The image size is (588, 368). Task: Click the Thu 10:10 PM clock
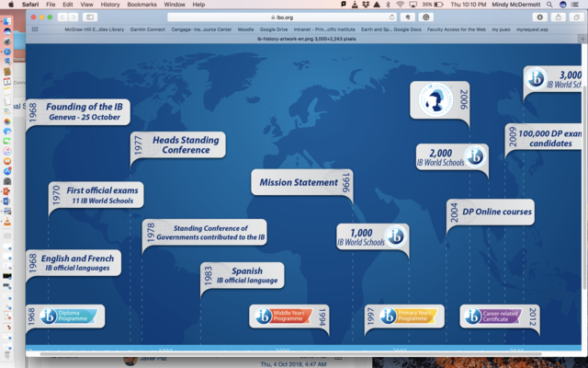click(x=469, y=5)
